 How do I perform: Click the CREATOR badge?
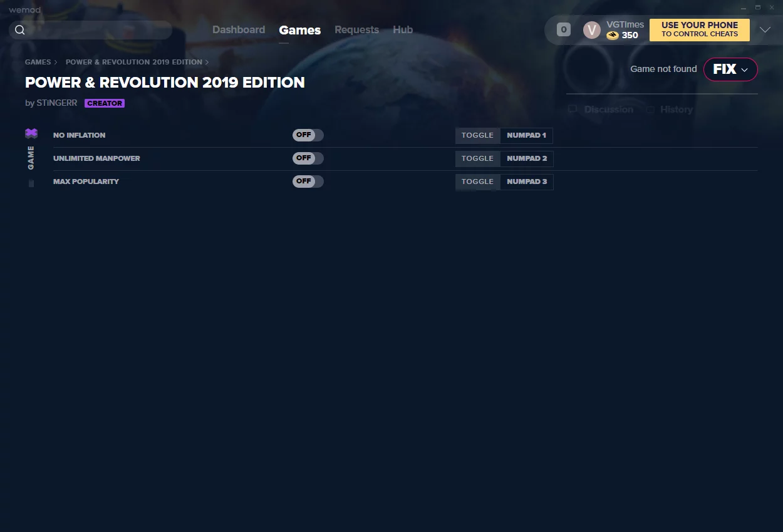point(105,103)
